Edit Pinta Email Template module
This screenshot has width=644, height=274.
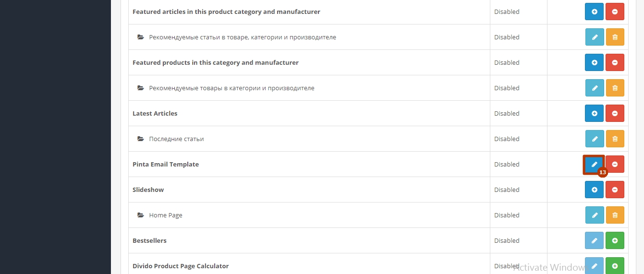point(594,164)
